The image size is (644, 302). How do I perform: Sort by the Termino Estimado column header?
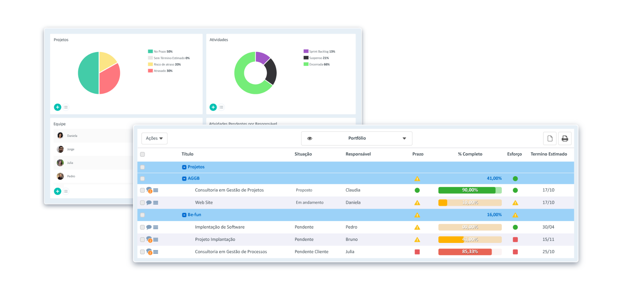pos(549,154)
